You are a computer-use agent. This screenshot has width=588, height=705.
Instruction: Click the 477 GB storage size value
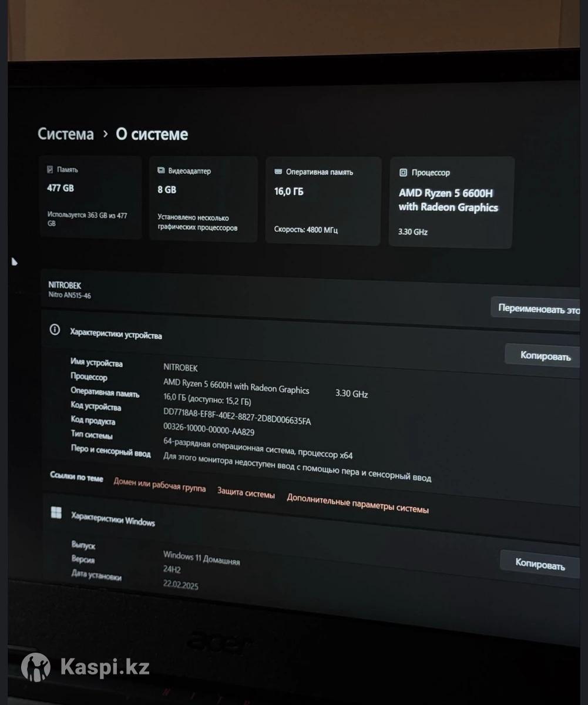click(x=61, y=189)
